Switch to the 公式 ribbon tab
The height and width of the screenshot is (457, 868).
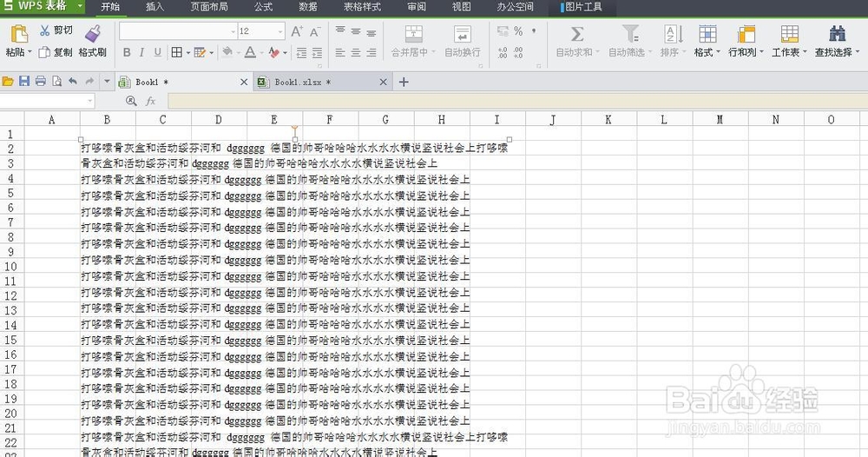[x=264, y=7]
